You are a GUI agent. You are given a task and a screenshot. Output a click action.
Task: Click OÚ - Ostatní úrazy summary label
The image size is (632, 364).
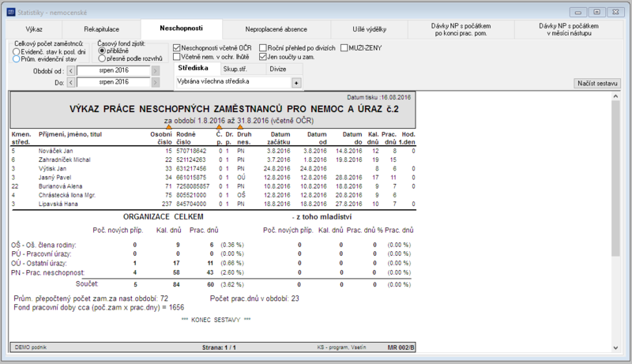pyautogui.click(x=39, y=264)
